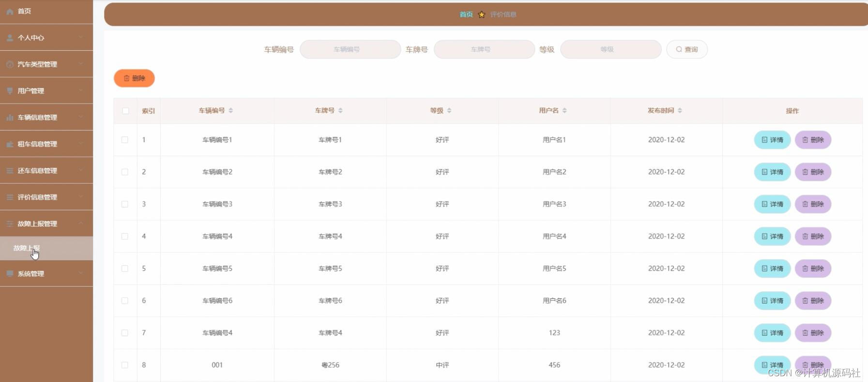Viewport: 868px width, 382px height.
Task: Check the checkbox for row 4
Action: (x=125, y=236)
